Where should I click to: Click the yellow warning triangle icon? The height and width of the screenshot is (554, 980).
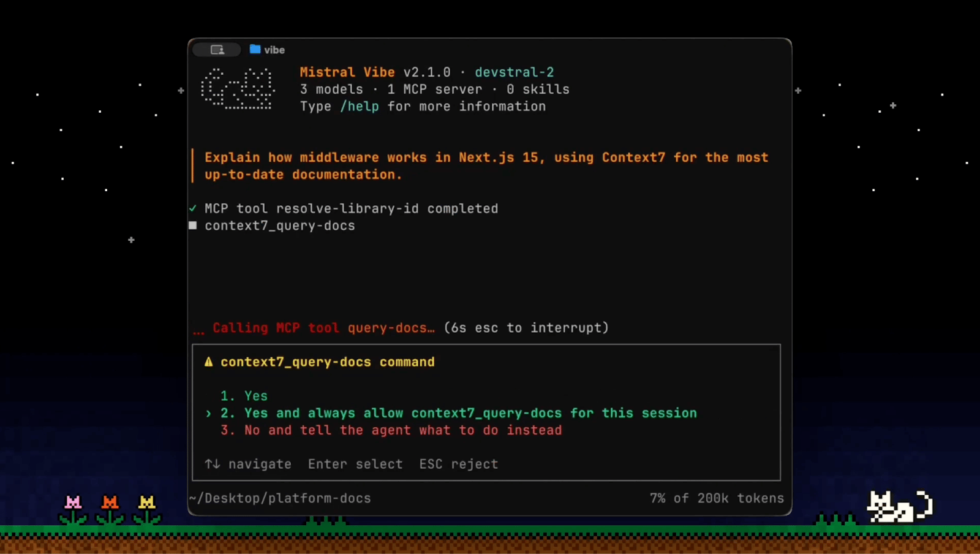click(x=208, y=362)
